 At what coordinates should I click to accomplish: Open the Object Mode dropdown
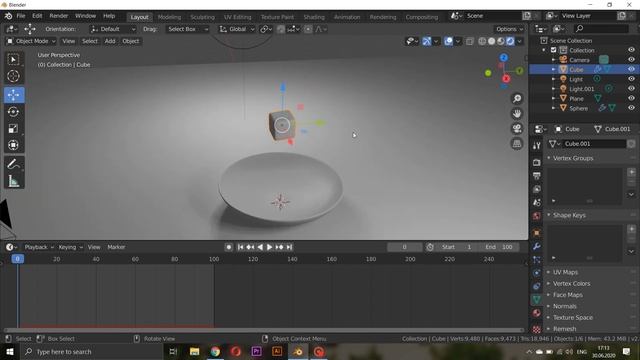[x=31, y=41]
